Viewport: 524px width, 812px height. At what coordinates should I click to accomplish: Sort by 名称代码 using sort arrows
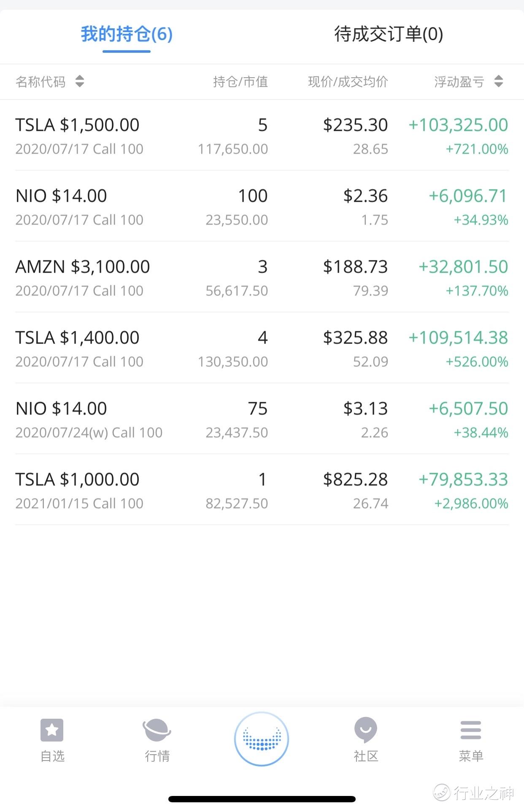80,81
